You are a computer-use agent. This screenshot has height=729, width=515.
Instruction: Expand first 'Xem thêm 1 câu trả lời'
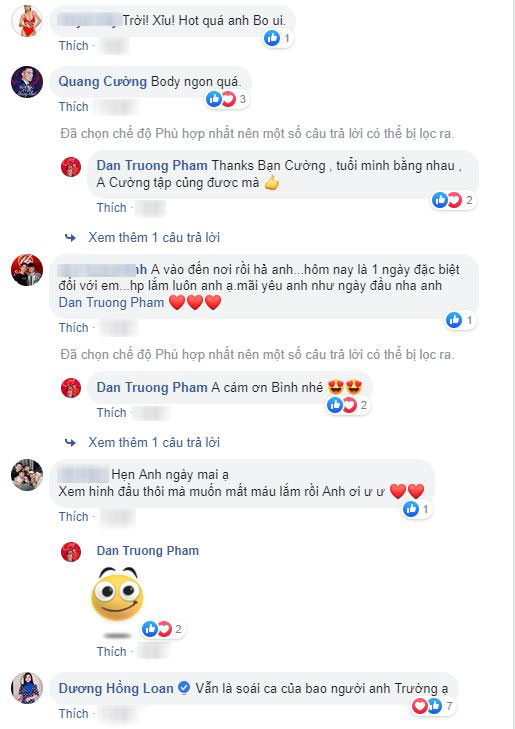(154, 238)
